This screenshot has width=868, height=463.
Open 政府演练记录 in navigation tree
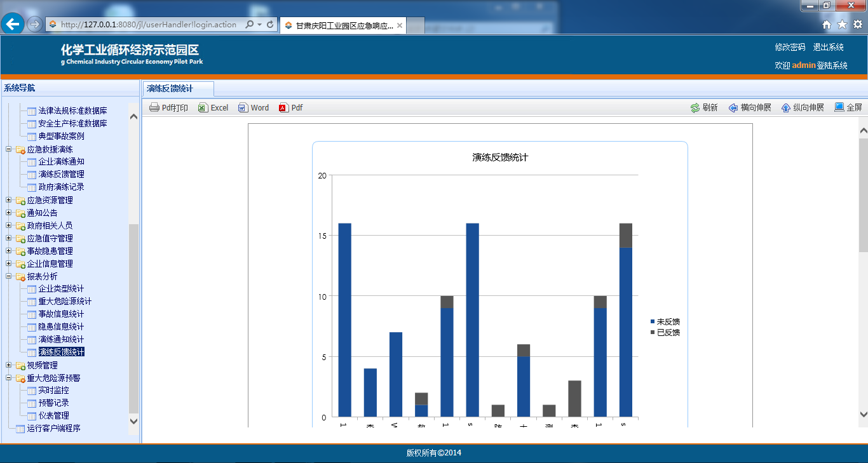(61, 187)
